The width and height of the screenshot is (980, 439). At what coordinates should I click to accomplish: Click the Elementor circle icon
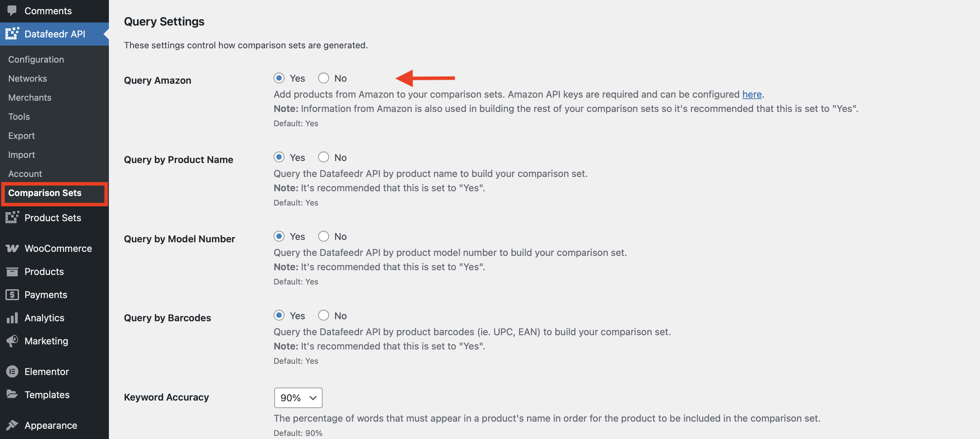(12, 371)
